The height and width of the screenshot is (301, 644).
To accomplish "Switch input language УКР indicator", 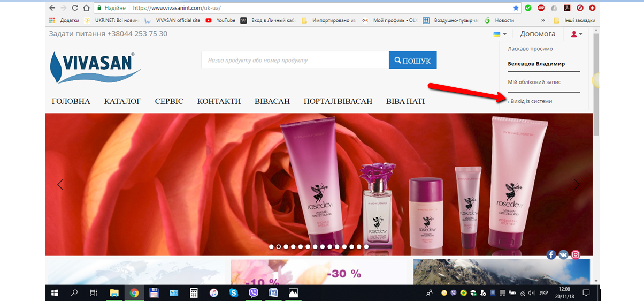I will (x=543, y=293).
